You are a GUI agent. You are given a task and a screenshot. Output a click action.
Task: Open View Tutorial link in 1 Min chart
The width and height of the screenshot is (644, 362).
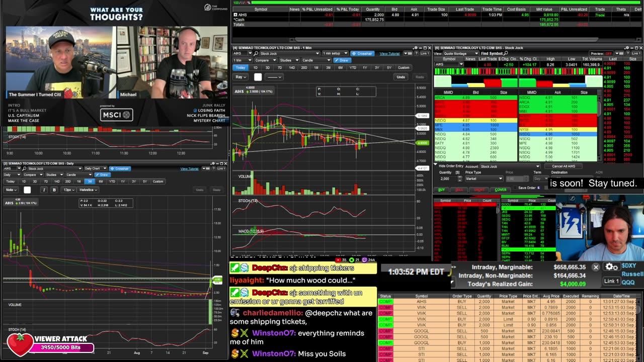[x=389, y=53]
